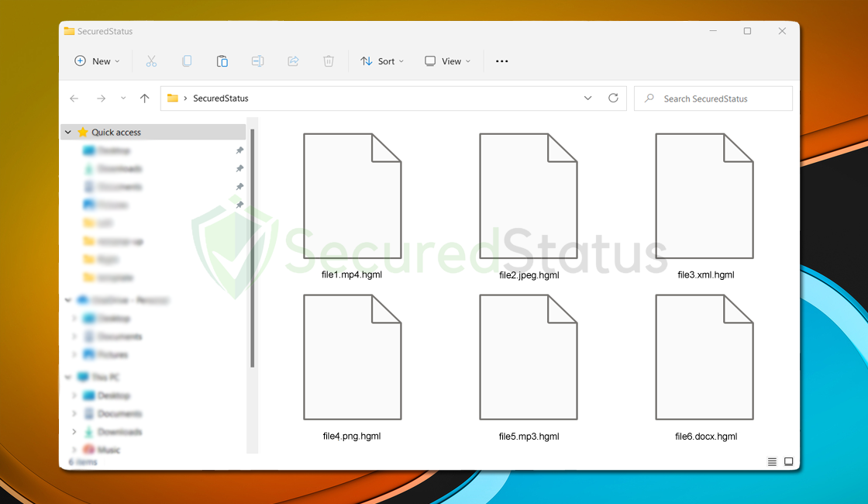868x504 pixels.
Task: Maximize the SecuredStatus window
Action: (x=747, y=31)
